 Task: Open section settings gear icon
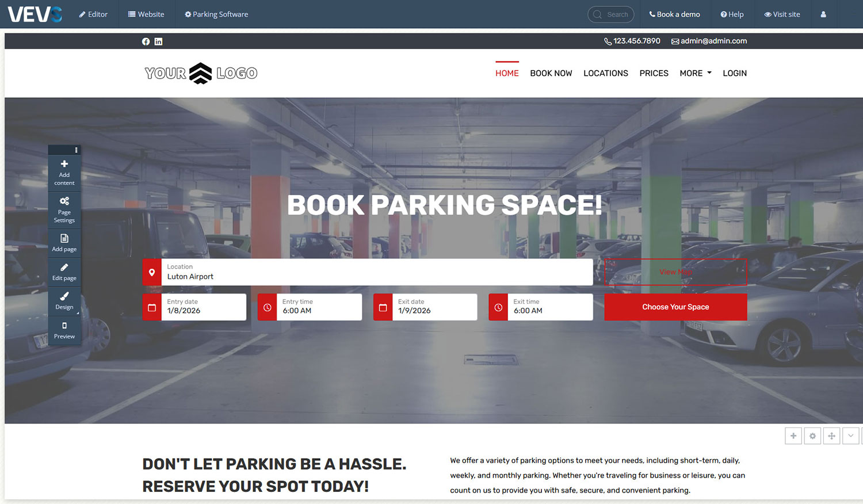812,436
